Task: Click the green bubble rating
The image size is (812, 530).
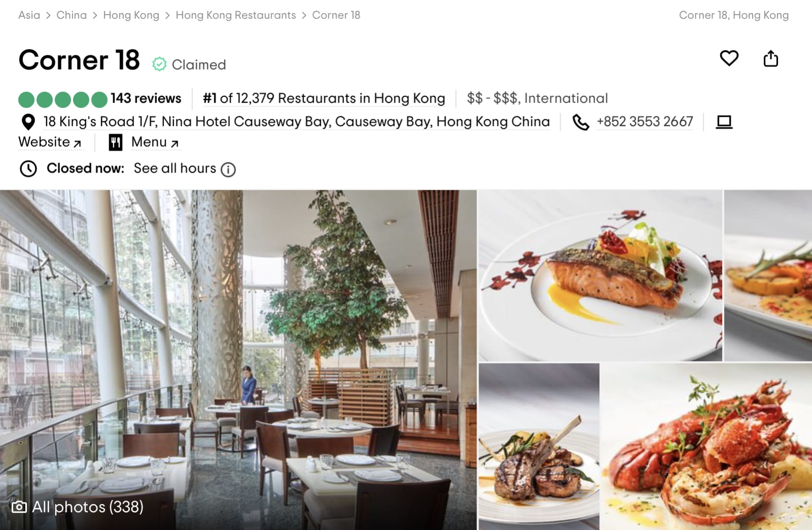Action: pos(63,99)
